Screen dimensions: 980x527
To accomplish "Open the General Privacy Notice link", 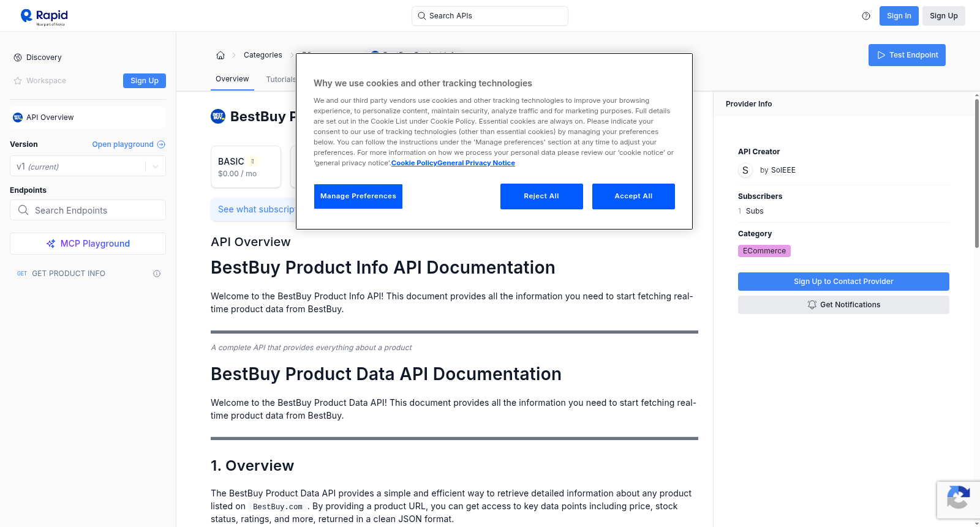I will (x=477, y=163).
